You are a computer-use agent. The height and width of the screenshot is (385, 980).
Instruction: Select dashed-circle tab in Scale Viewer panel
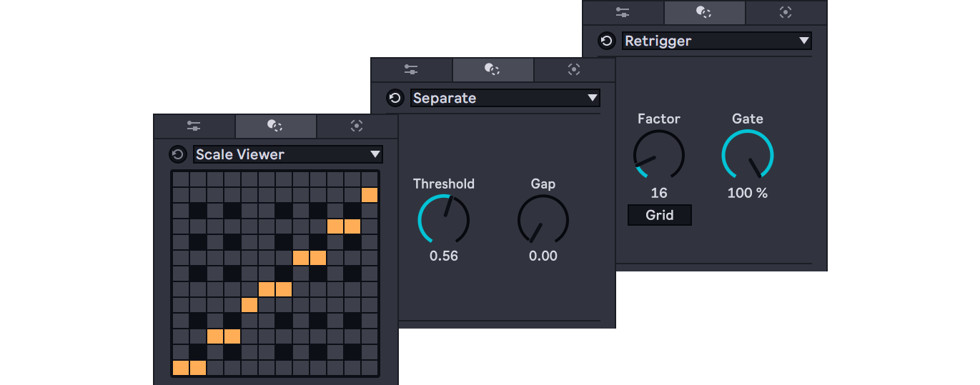(x=357, y=126)
